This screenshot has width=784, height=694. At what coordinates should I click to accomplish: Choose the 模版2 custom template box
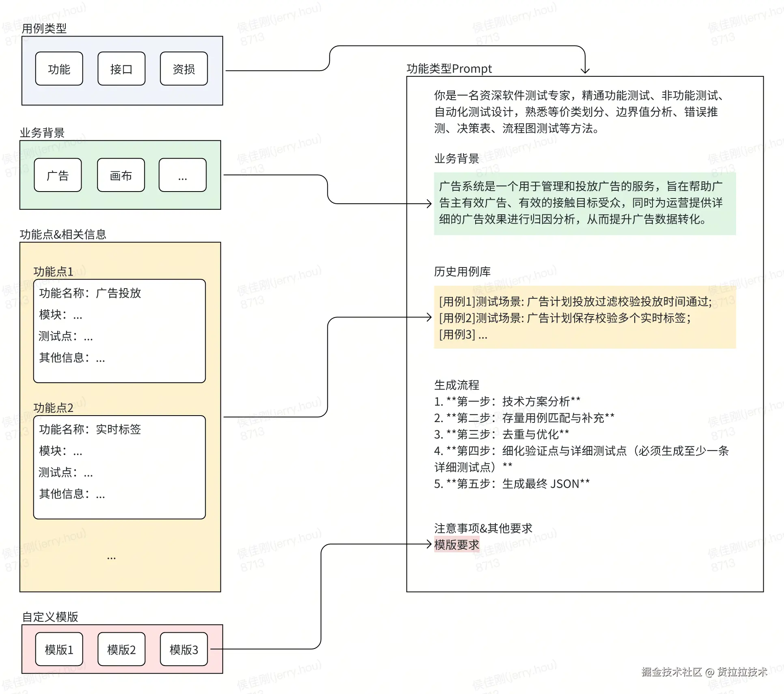(121, 649)
